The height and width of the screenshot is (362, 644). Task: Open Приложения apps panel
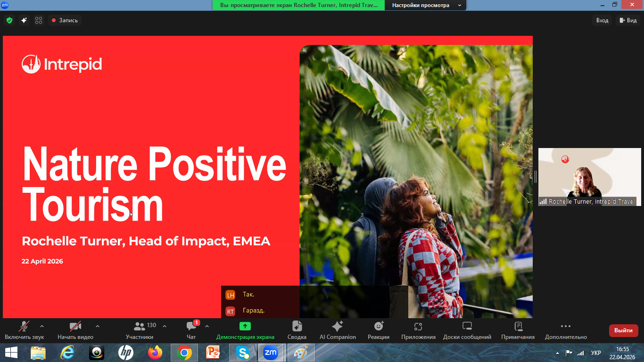pyautogui.click(x=418, y=330)
